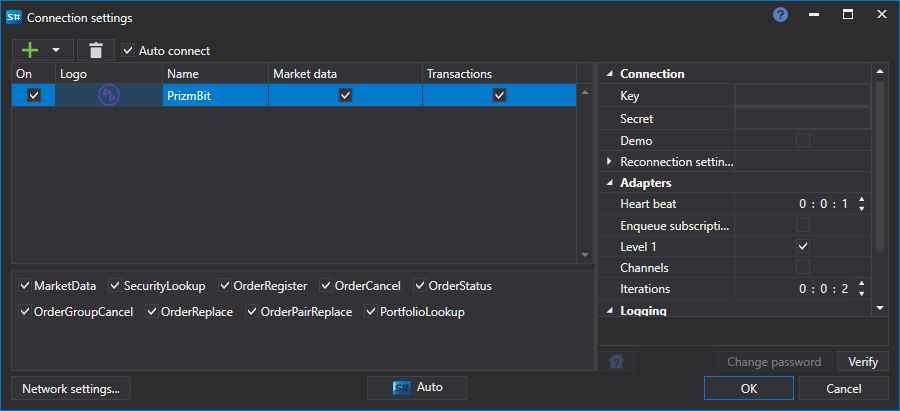The image size is (900, 411).
Task: Uncheck the On checkbox for PrizmBit
Action: [34, 95]
